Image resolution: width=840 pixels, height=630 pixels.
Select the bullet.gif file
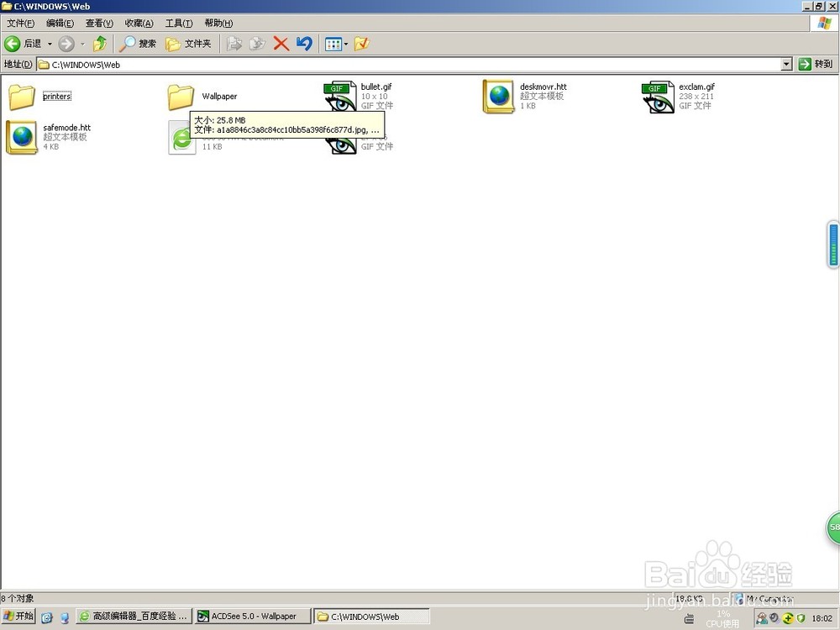(359, 97)
